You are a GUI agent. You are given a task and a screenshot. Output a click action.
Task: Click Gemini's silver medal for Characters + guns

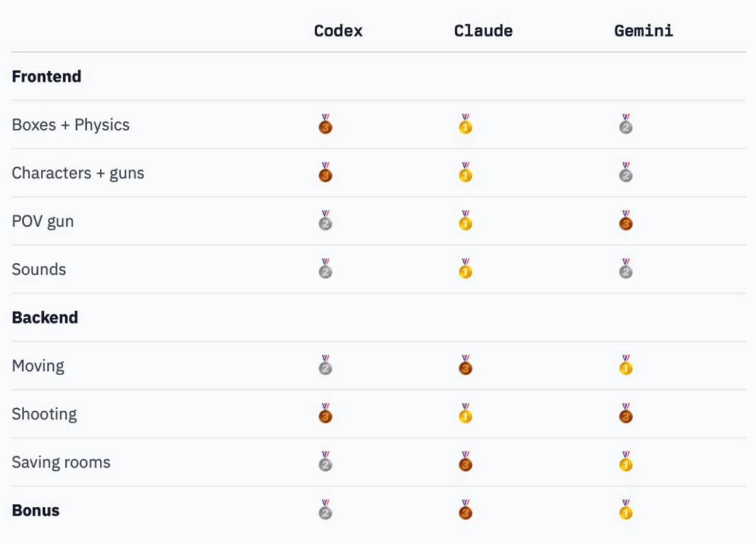pyautogui.click(x=626, y=173)
